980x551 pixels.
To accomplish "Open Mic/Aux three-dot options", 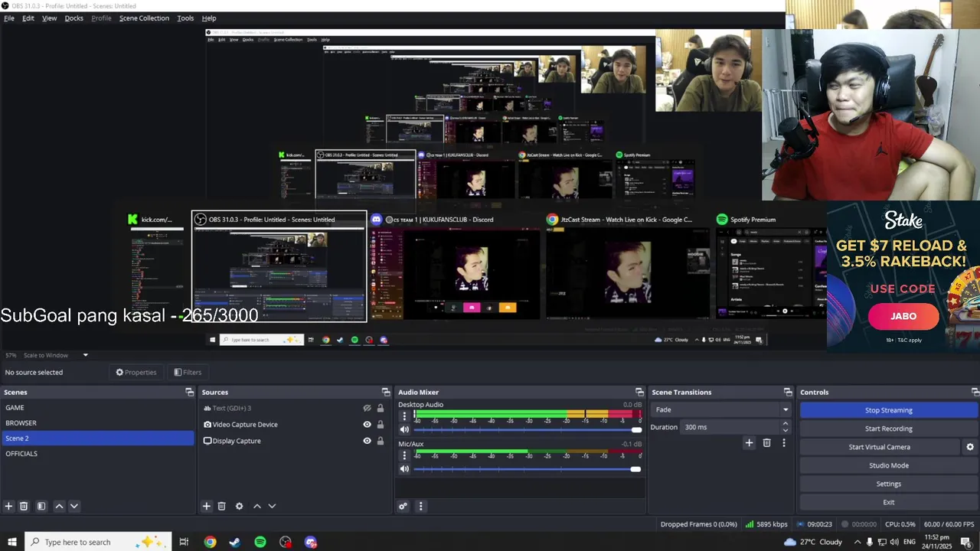I will [x=404, y=455].
